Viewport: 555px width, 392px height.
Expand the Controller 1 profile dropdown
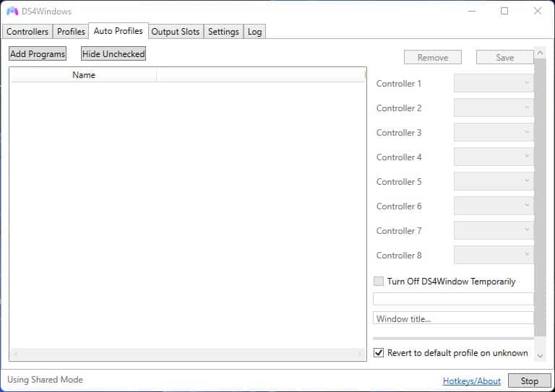[494, 83]
